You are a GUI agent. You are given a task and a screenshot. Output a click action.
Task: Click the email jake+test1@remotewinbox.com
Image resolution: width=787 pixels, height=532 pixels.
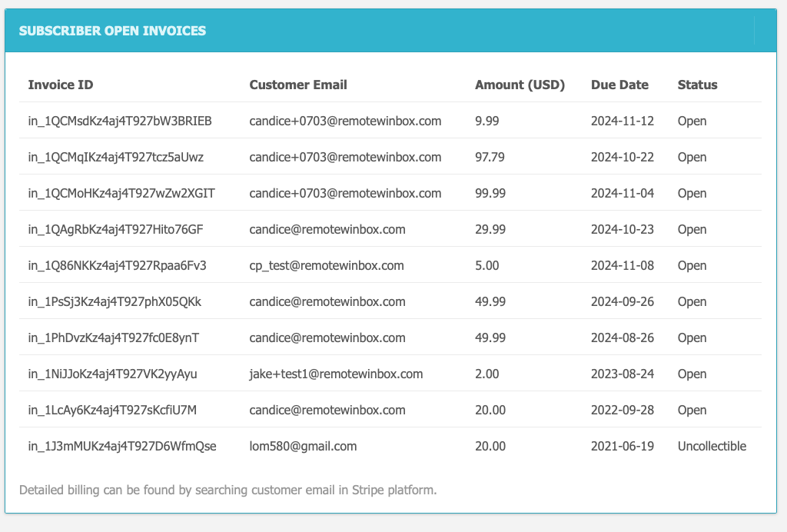click(x=335, y=374)
